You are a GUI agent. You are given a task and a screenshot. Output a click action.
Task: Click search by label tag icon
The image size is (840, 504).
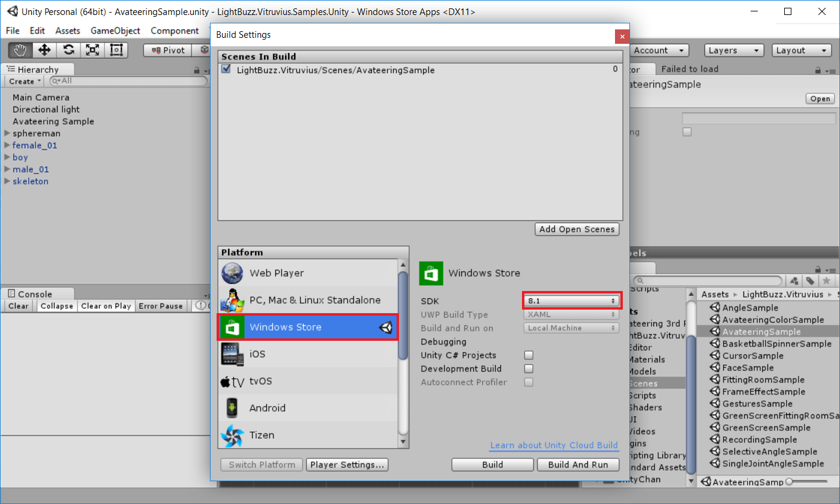click(x=810, y=281)
